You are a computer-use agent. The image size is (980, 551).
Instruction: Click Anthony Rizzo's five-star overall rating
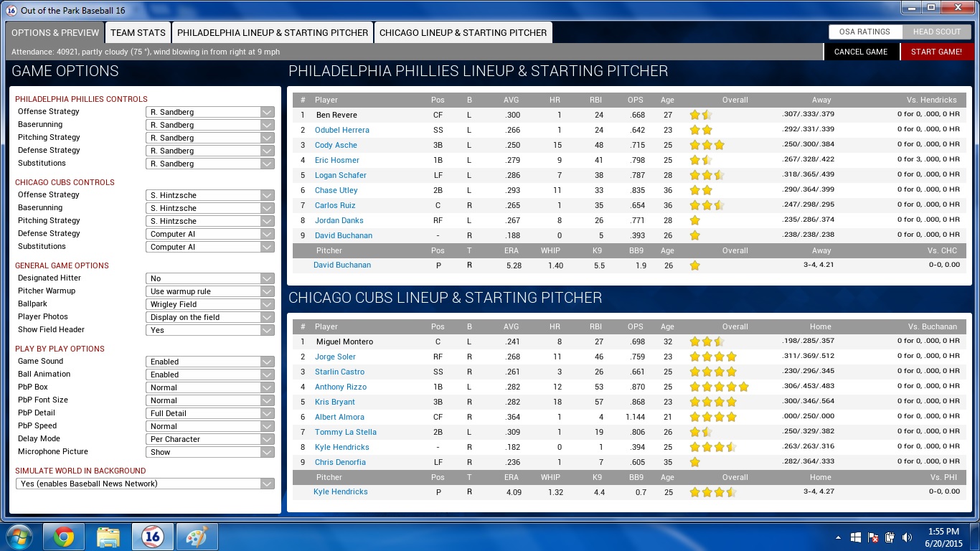tap(719, 387)
